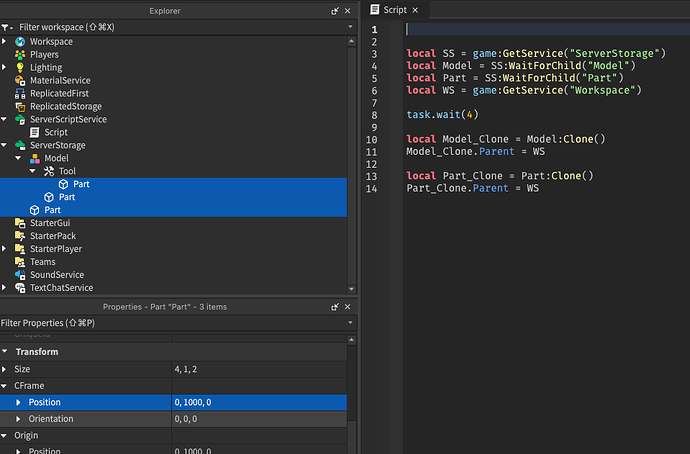Collapse the Tool node
Viewport: 690px width, 454px height.
click(33, 171)
